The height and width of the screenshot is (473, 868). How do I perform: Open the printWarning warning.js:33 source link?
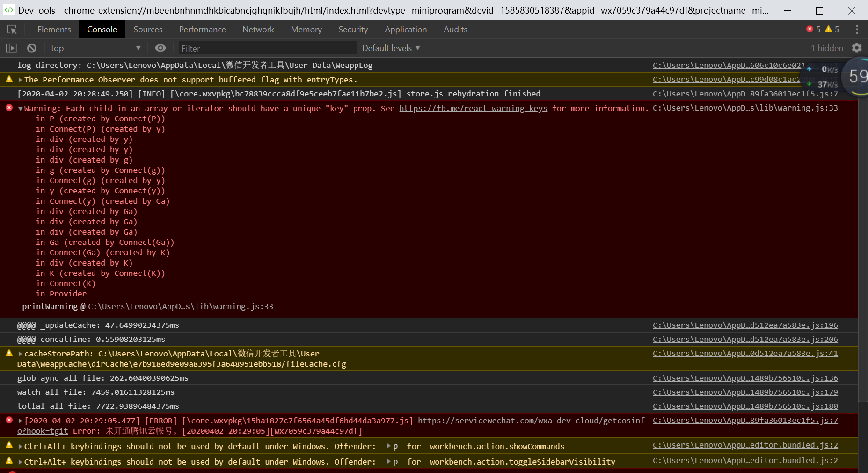(181, 306)
